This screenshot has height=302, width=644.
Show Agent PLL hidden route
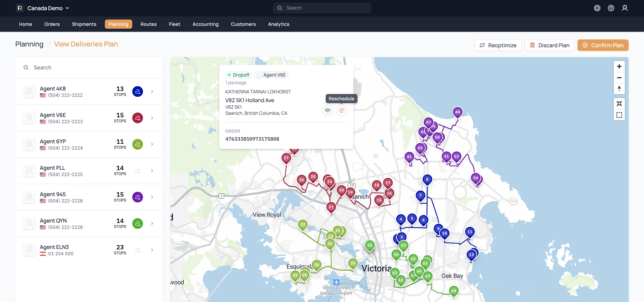click(x=137, y=171)
